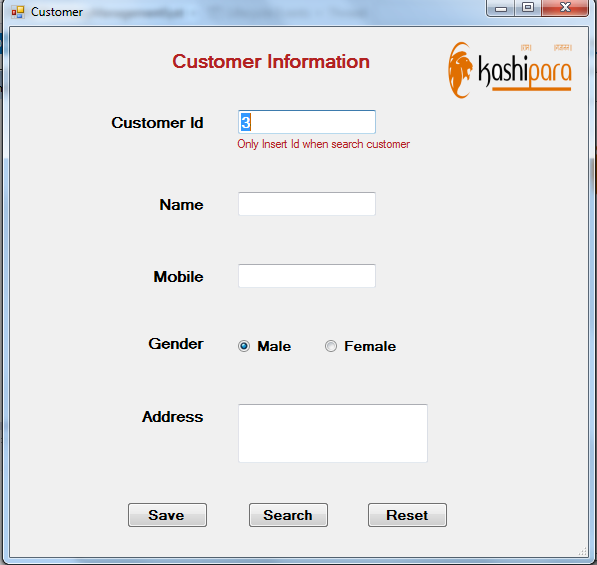This screenshot has width=597, height=565.
Task: Click the red 'Only Insert Id' hint text
Action: coord(323,144)
